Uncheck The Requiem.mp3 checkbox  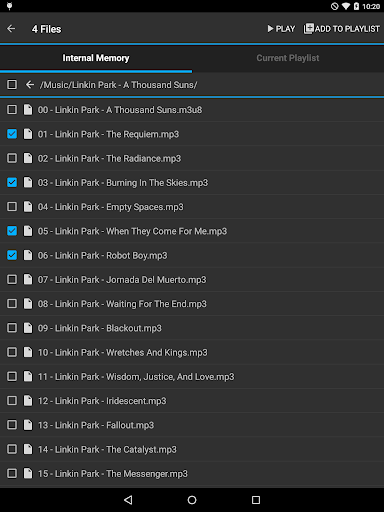click(x=12, y=134)
